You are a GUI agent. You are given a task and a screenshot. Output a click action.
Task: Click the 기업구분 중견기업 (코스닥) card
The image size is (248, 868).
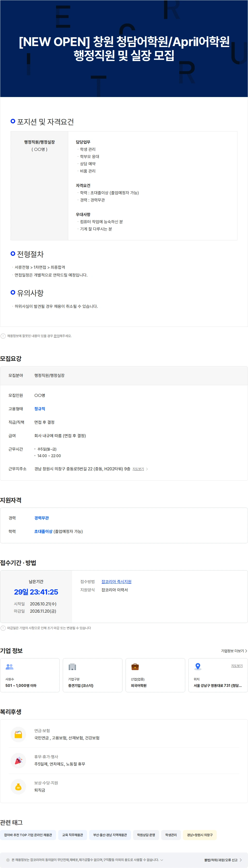92,675
